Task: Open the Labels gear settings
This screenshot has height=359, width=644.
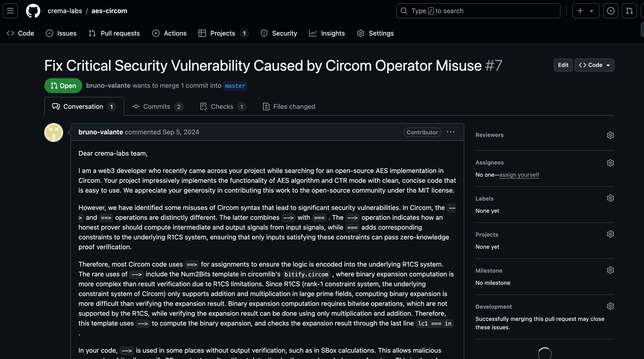Action: [610, 198]
